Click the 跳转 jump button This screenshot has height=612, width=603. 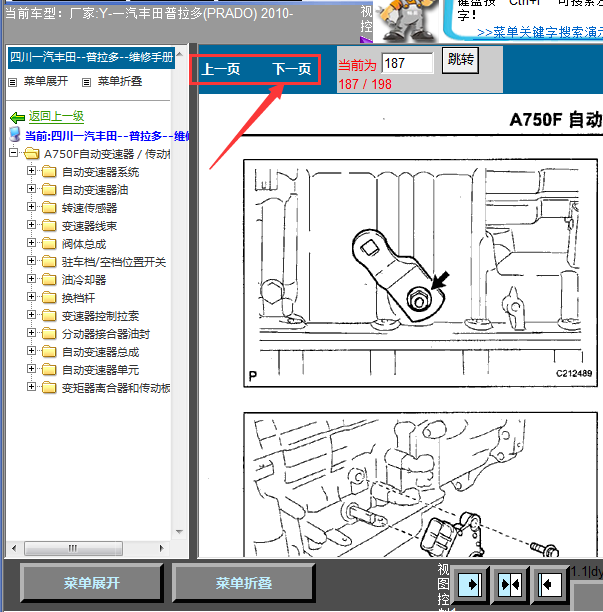coord(461,60)
